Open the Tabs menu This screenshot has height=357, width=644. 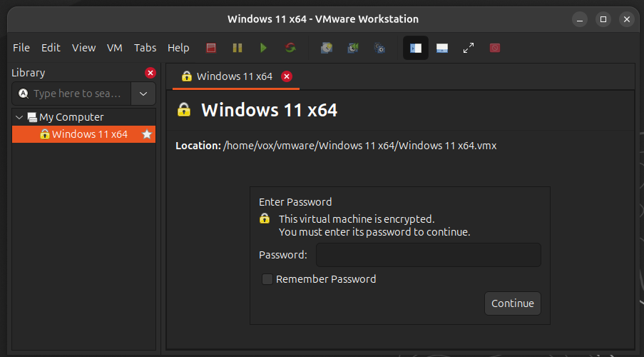click(x=145, y=48)
